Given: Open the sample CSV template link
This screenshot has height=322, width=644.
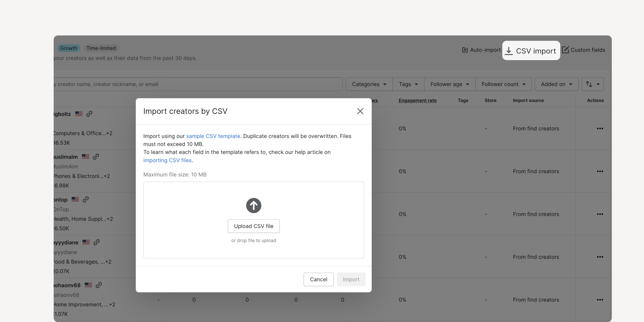Looking at the screenshot, I should 213,136.
